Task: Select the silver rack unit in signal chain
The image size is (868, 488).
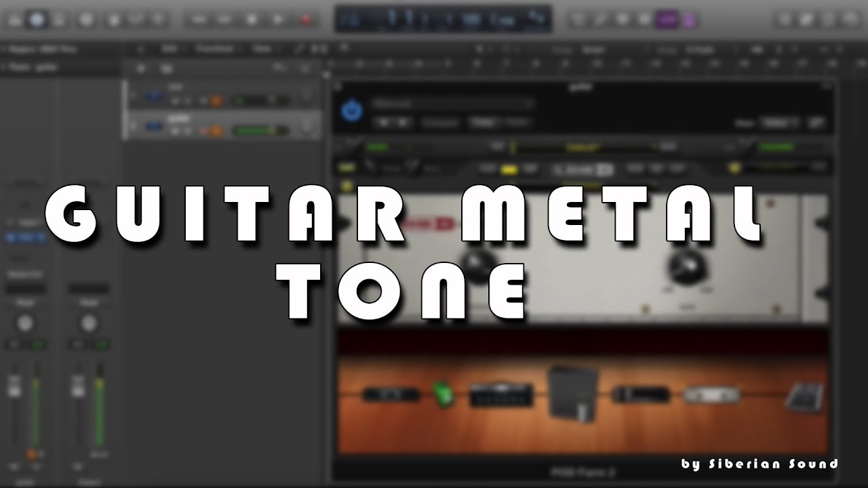Action: (711, 394)
